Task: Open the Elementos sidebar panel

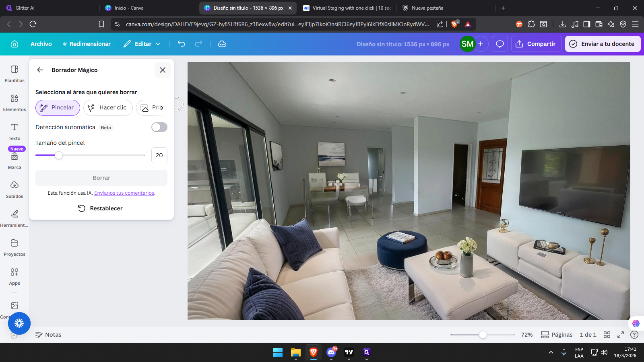Action: [x=14, y=103]
